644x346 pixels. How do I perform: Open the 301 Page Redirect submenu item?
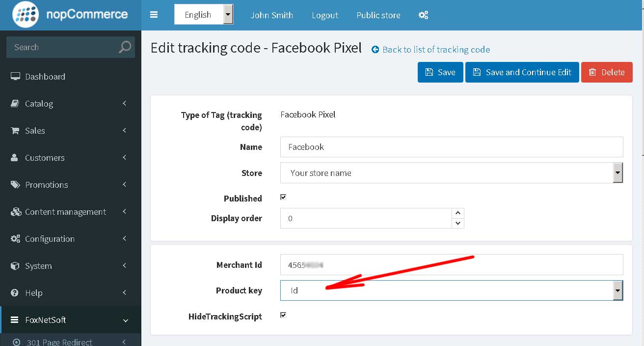[71, 341]
